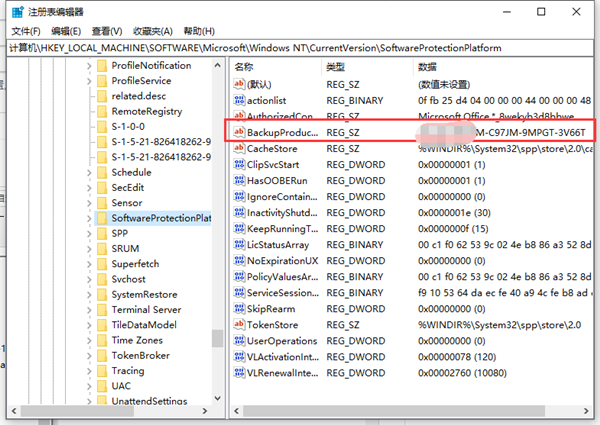Click the CacheStore string value icon
The image size is (600, 425).
pos(239,148)
